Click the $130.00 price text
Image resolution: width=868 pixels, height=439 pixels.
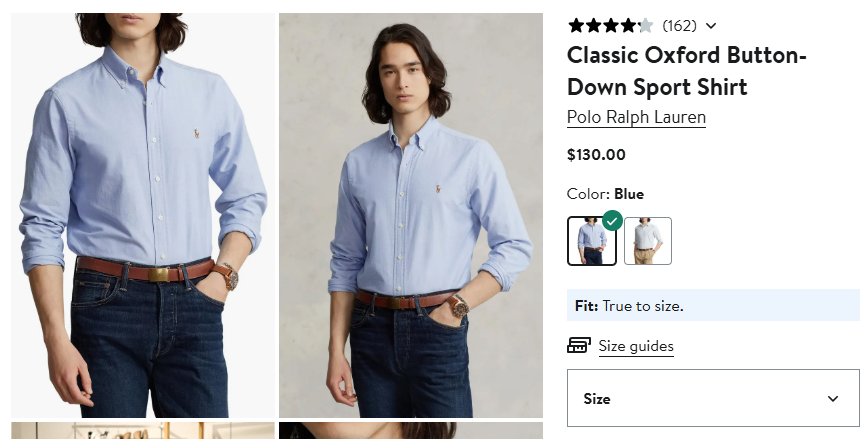pyautogui.click(x=596, y=155)
